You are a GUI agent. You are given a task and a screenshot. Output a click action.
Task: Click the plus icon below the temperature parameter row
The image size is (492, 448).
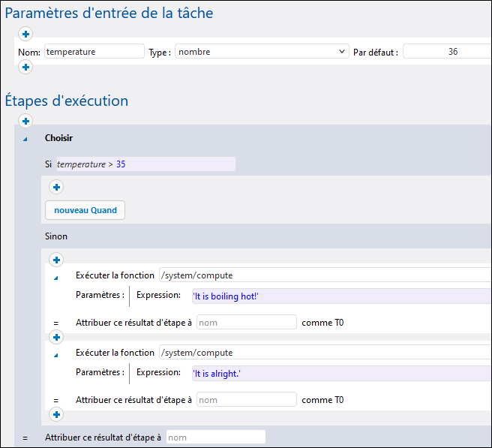pos(25,68)
